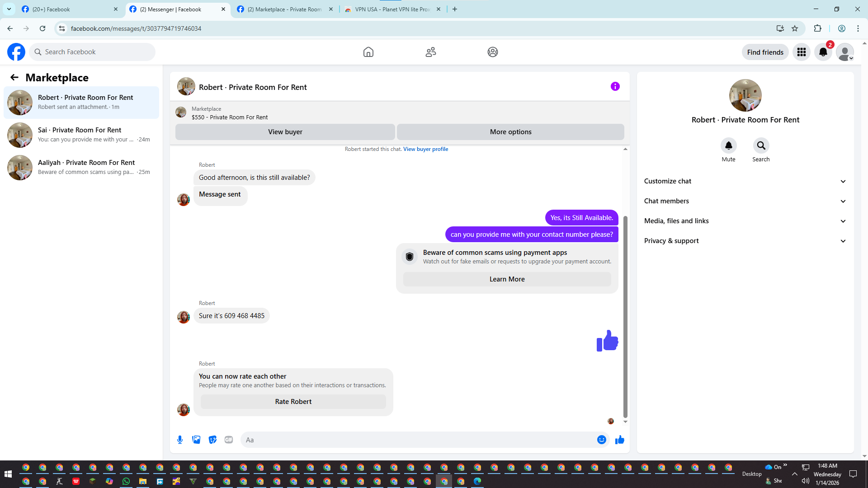
Task: Search in conversation using magnifier icon
Action: (x=761, y=145)
